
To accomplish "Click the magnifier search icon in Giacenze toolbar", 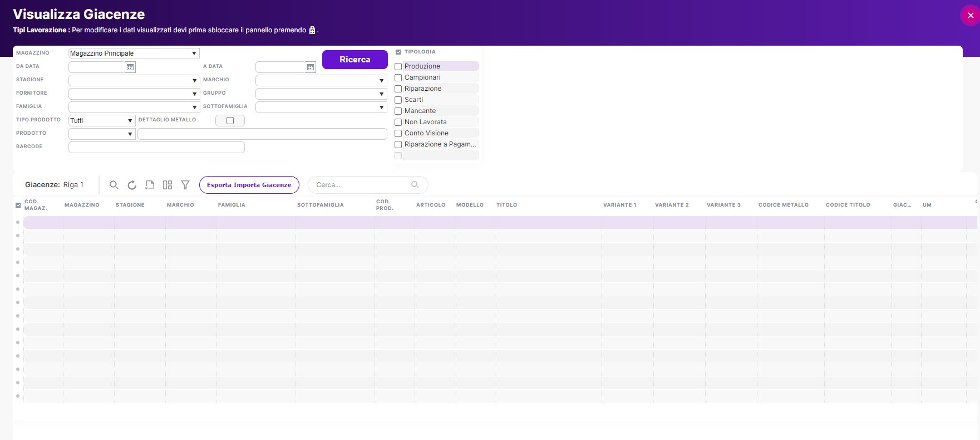I will click(x=114, y=185).
